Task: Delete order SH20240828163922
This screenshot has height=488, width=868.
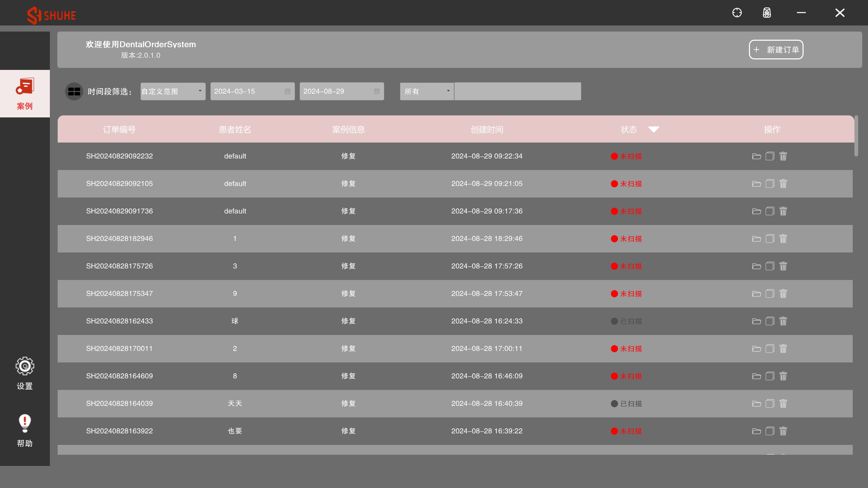Action: click(783, 431)
